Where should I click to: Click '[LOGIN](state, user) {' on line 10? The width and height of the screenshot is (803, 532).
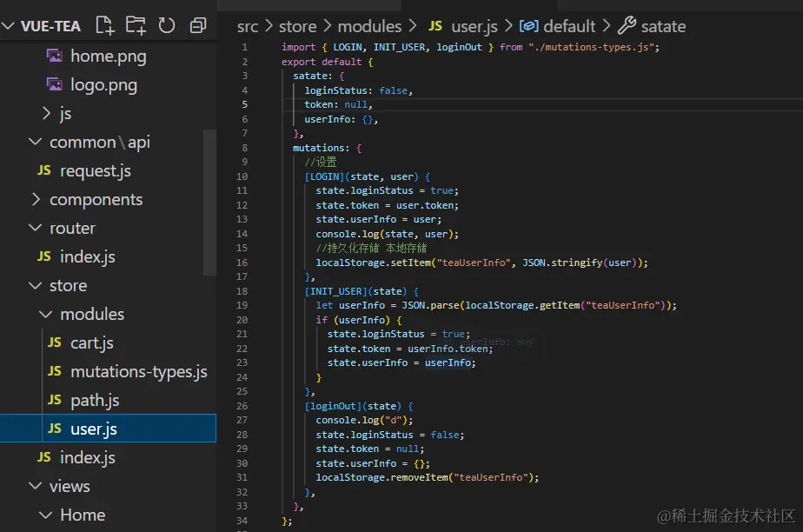point(368,176)
